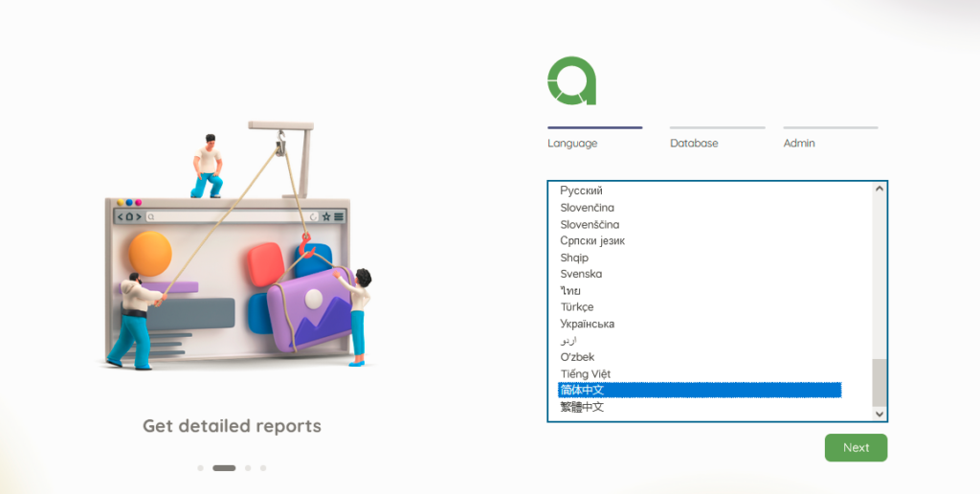Select Tiếng Việt language option
The width and height of the screenshot is (980, 494).
click(x=586, y=373)
